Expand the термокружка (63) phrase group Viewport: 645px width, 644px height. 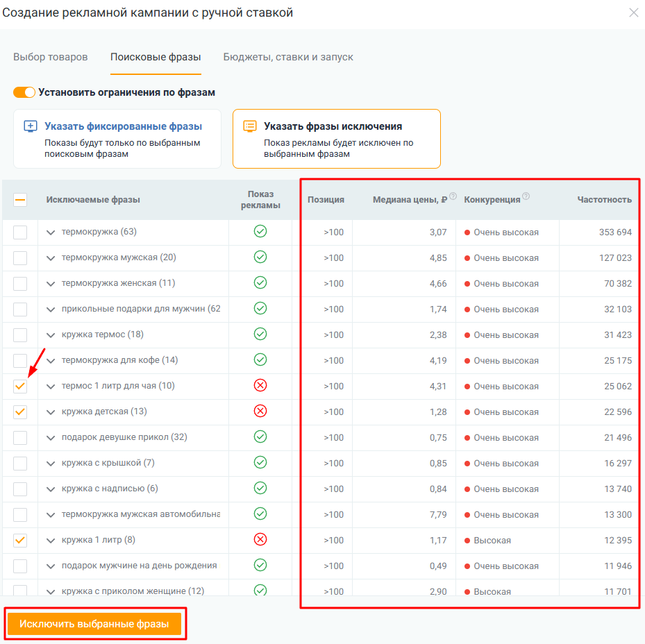[50, 232]
